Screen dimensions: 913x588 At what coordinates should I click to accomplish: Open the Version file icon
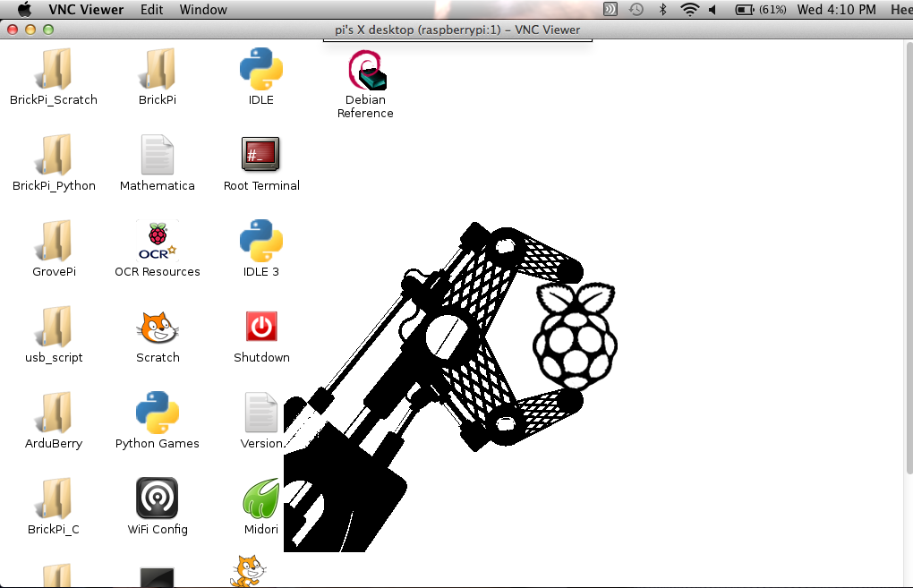(260, 413)
